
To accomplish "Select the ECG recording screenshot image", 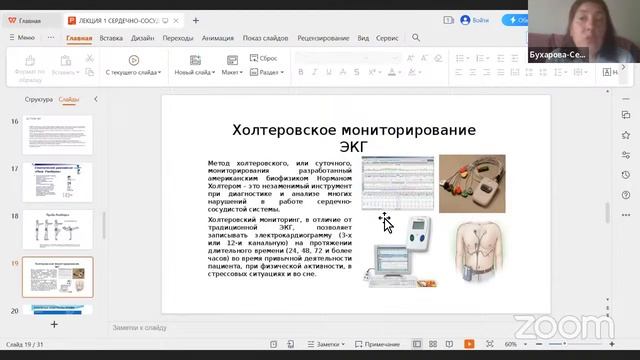I will (398, 183).
